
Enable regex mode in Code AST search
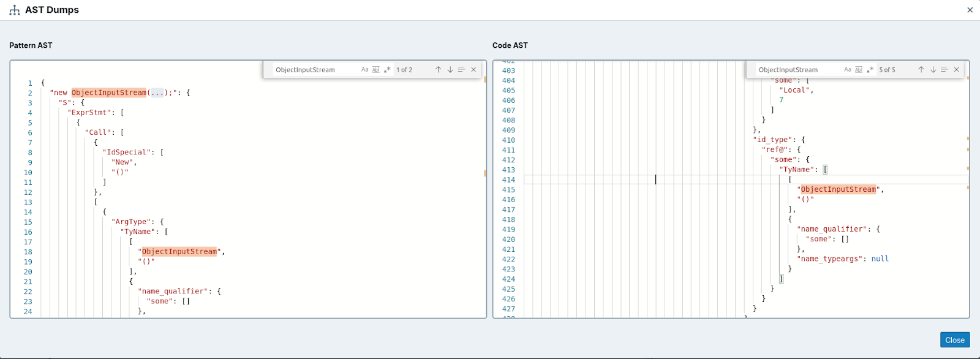pyautogui.click(x=870, y=70)
